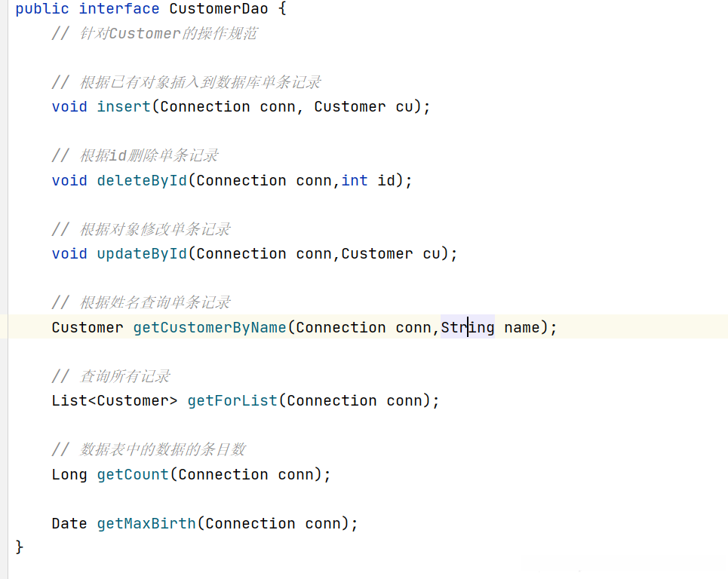Click the comment '数据表中的数据的条目数'
This screenshot has height=579, width=728.
pyautogui.click(x=162, y=449)
